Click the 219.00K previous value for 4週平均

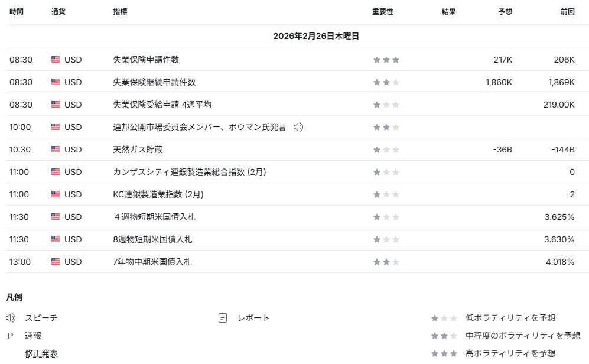[x=559, y=105]
